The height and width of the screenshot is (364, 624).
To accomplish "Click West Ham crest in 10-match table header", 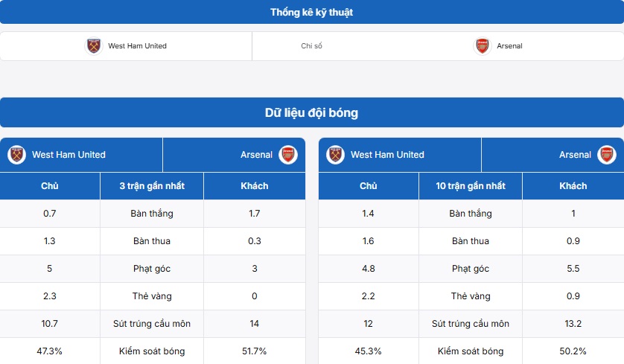I will point(336,155).
